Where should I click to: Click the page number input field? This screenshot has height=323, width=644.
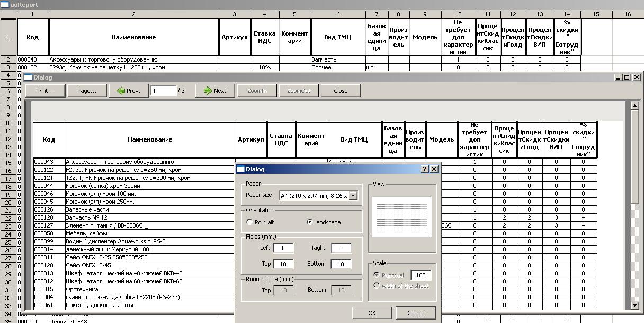coord(163,91)
